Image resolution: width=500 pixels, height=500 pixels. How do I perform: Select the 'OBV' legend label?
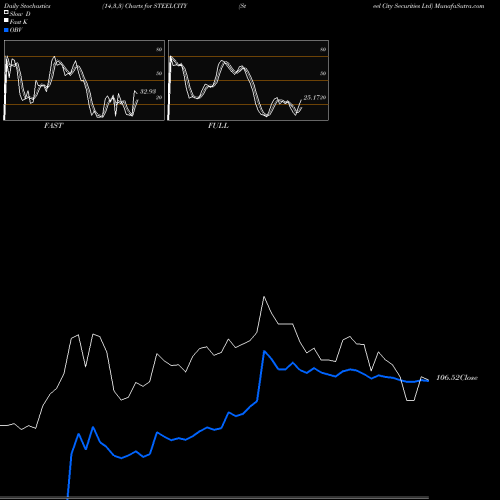point(16,30)
